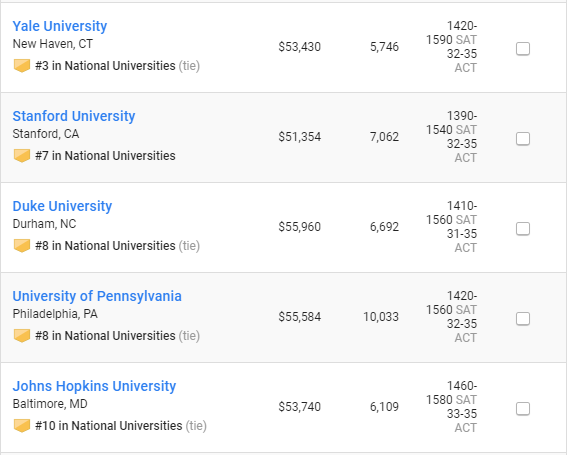Open the Johns Hopkins University link
Image resolution: width=571 pixels, height=455 pixels.
tap(94, 386)
